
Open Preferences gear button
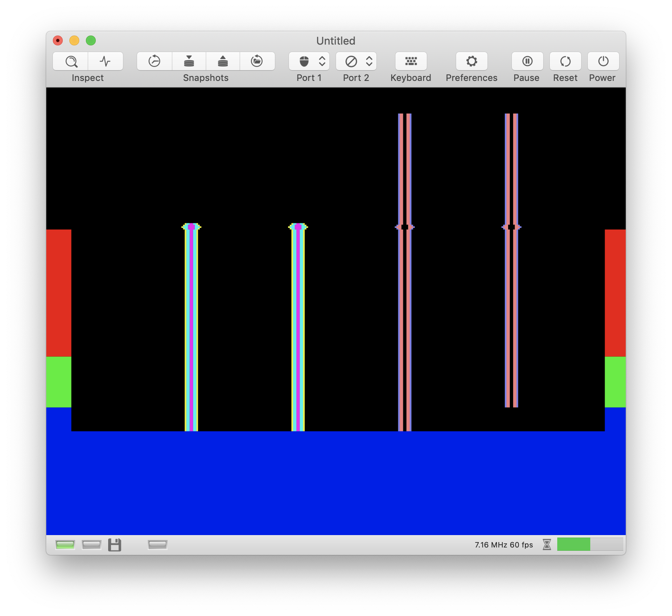coord(472,62)
